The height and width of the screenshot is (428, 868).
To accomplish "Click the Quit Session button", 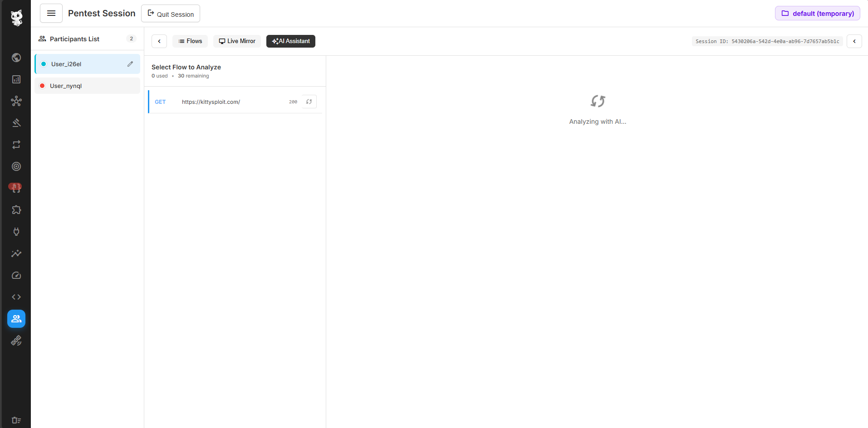I will pos(170,13).
